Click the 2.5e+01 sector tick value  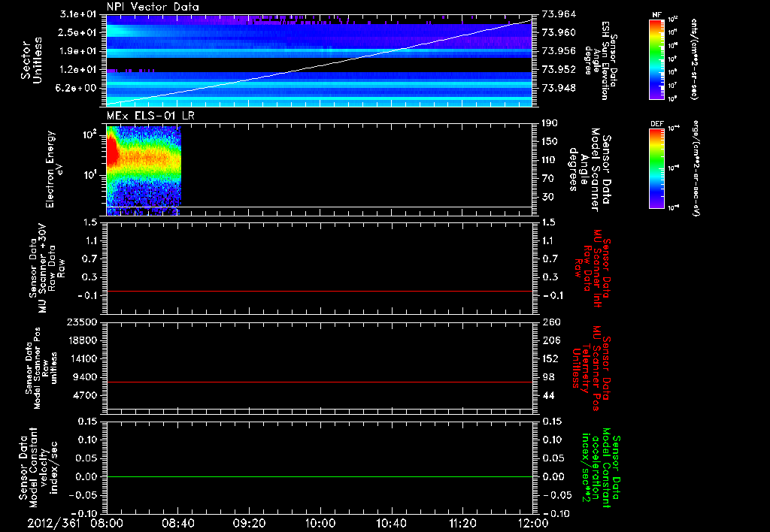click(77, 32)
